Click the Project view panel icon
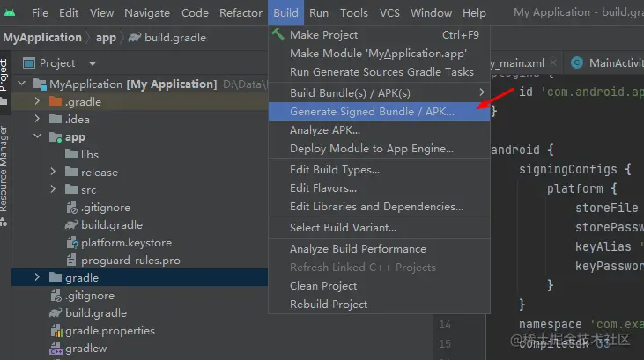The height and width of the screenshot is (360, 644). (x=28, y=63)
